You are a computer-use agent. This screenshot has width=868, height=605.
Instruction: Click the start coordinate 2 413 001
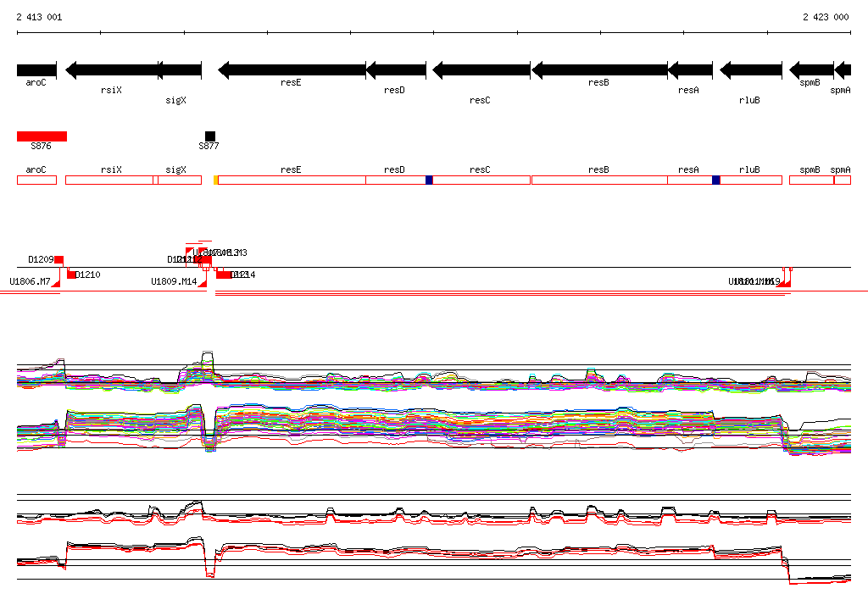(39, 17)
